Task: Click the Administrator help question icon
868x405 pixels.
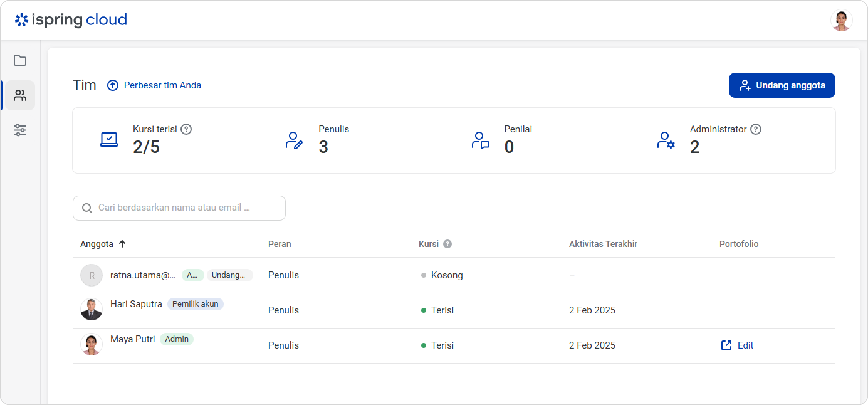Action: (756, 129)
